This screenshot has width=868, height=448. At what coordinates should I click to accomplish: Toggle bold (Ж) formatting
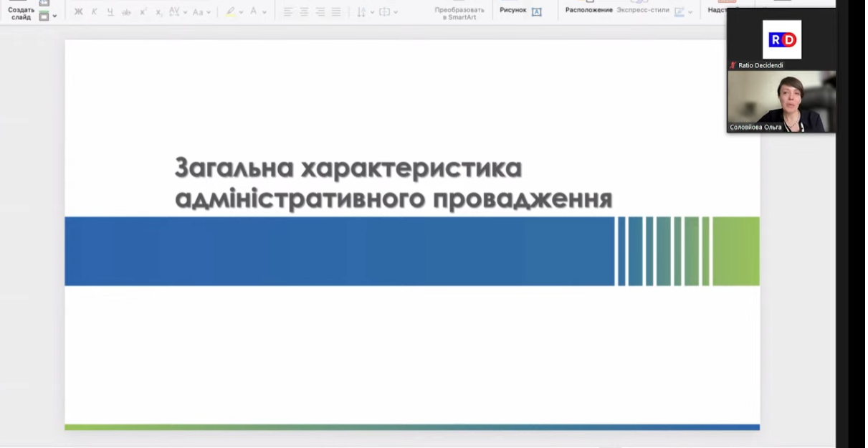click(78, 12)
